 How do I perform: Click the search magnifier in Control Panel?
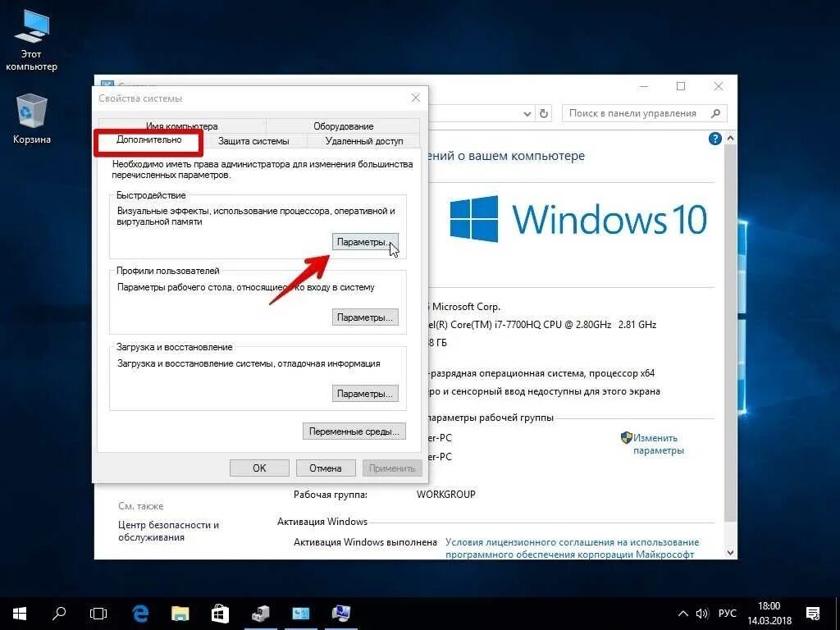click(x=715, y=113)
